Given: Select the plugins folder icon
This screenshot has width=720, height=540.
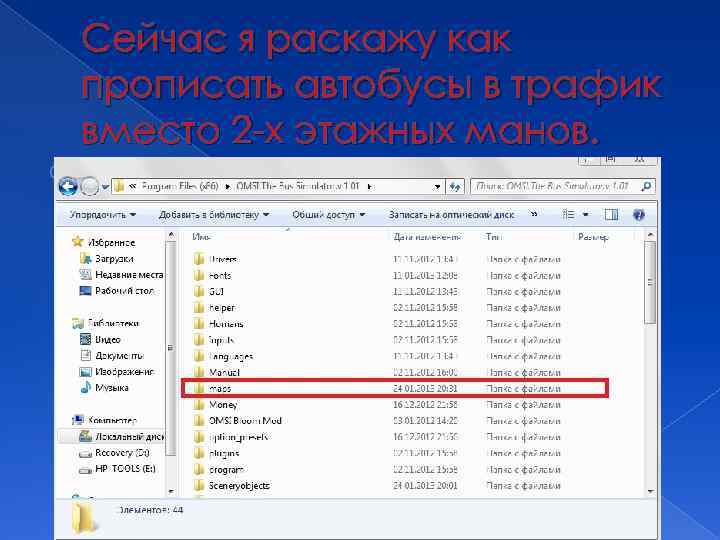Looking at the screenshot, I should tap(199, 453).
